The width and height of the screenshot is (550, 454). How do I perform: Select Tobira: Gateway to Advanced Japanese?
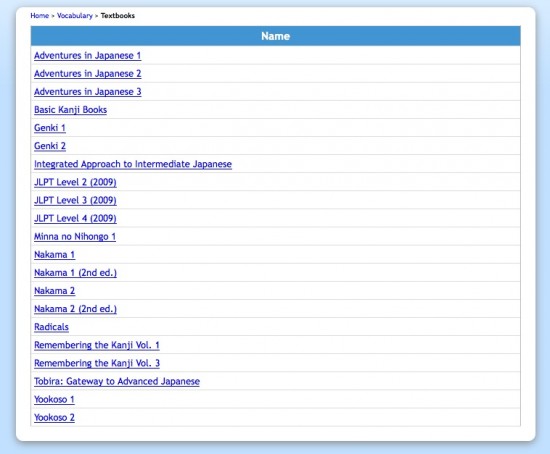pos(117,381)
